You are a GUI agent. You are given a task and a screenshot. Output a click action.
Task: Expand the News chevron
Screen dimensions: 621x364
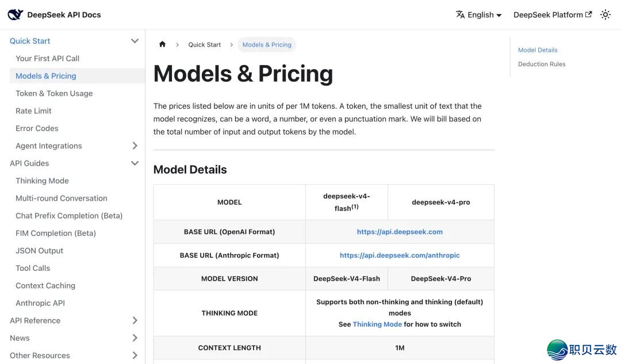pos(135,338)
